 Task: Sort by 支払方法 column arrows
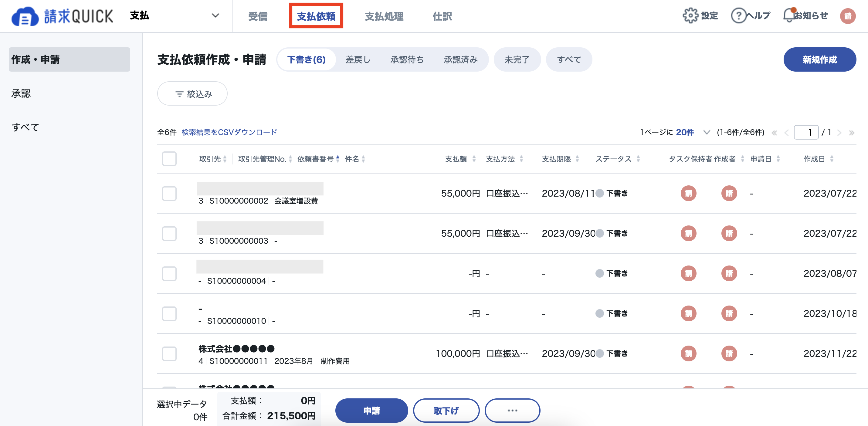521,159
